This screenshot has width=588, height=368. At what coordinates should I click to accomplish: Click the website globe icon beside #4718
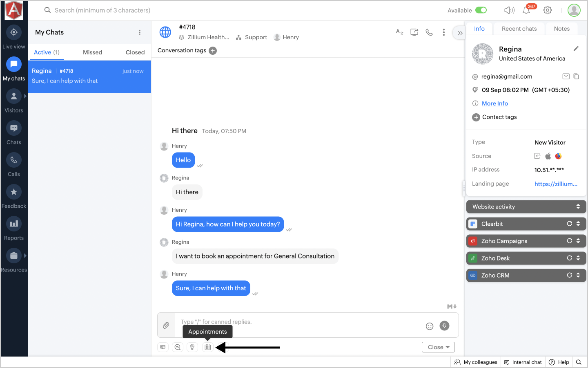[x=165, y=32]
